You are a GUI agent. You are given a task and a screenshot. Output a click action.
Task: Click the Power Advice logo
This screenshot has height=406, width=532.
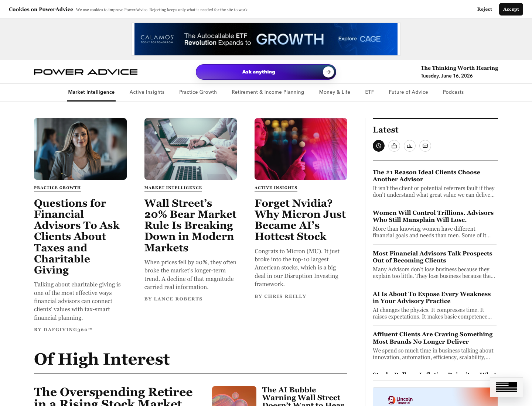point(86,72)
